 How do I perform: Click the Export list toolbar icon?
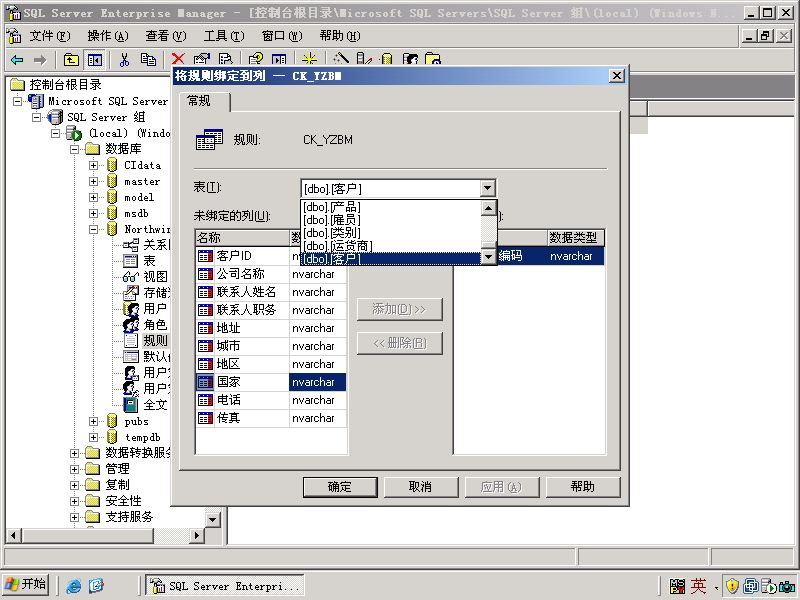(225, 59)
